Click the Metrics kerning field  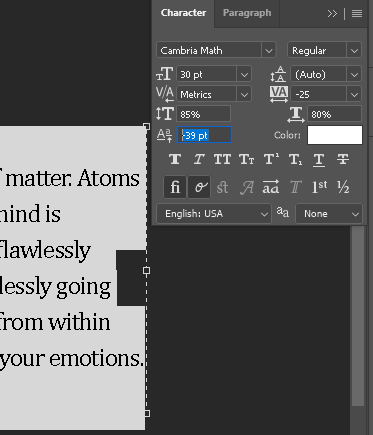click(206, 94)
